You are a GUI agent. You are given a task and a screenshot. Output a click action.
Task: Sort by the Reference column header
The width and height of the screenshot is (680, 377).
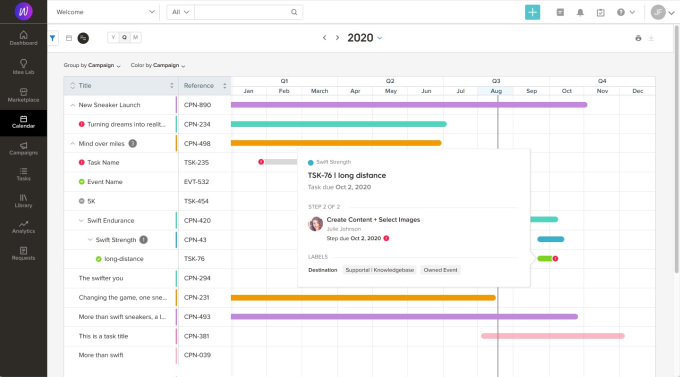[x=204, y=85]
